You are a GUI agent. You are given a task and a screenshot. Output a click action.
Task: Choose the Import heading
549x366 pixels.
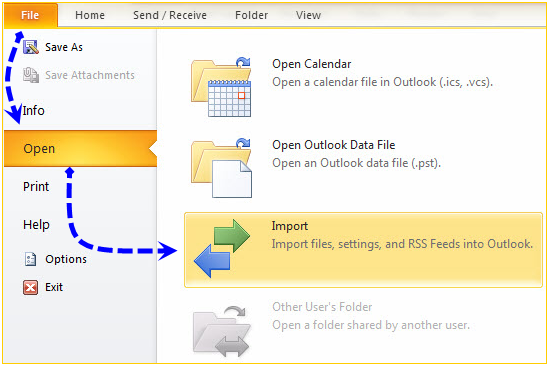tap(290, 226)
